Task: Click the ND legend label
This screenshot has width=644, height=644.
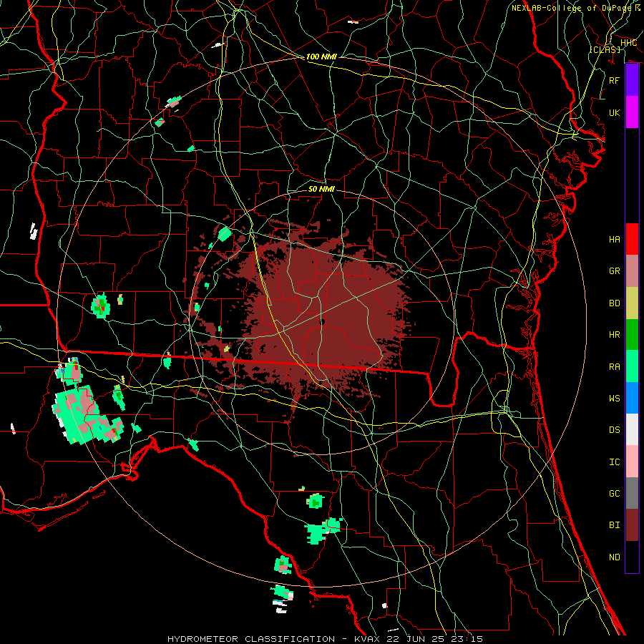Action: click(615, 557)
